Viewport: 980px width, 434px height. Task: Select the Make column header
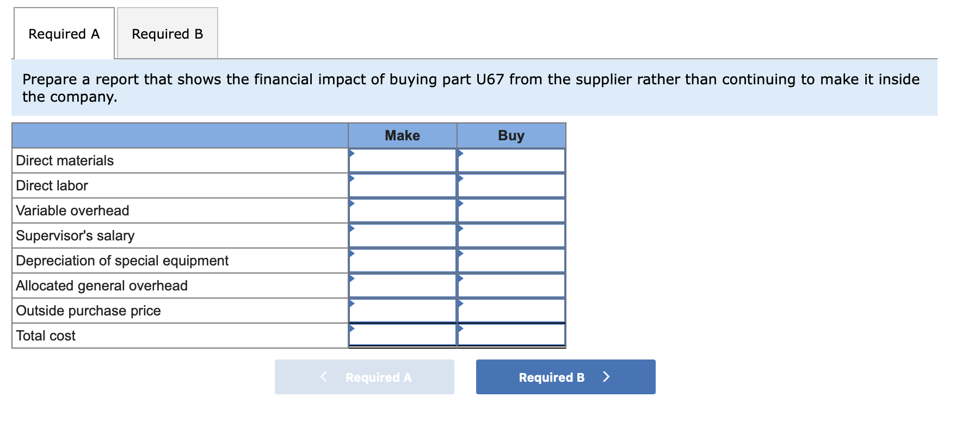point(402,135)
